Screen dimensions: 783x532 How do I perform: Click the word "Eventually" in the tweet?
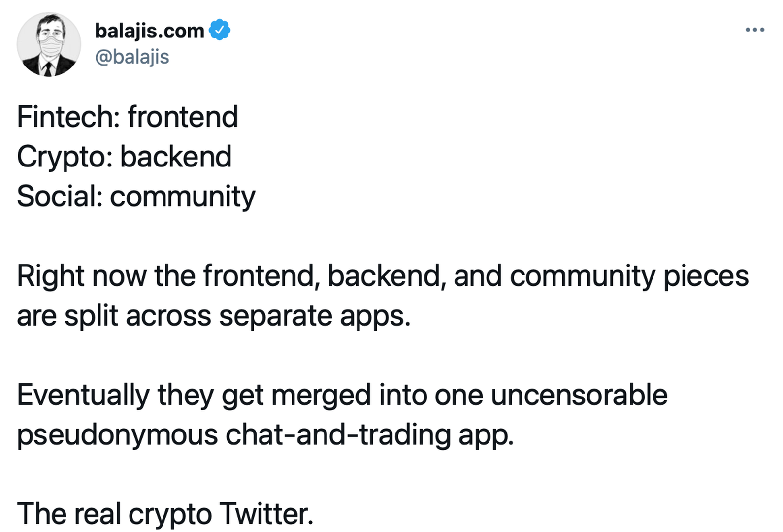[83, 395]
